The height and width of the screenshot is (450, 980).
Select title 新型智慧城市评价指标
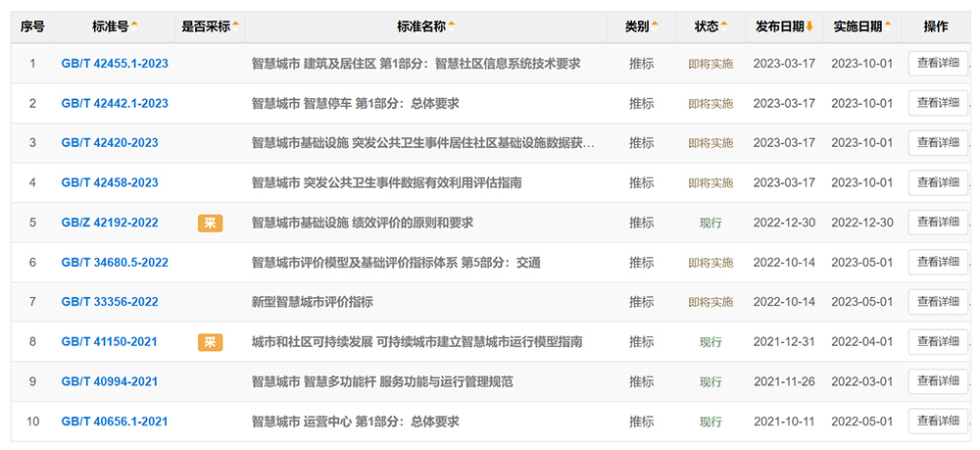pos(313,302)
